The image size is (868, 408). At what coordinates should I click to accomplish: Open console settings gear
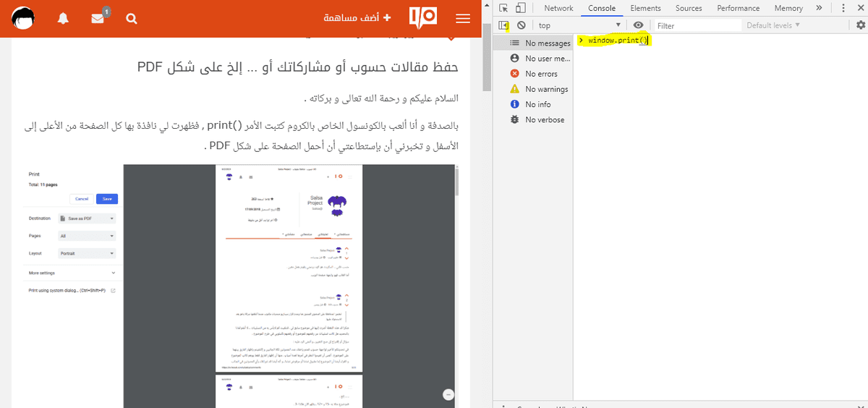click(860, 25)
